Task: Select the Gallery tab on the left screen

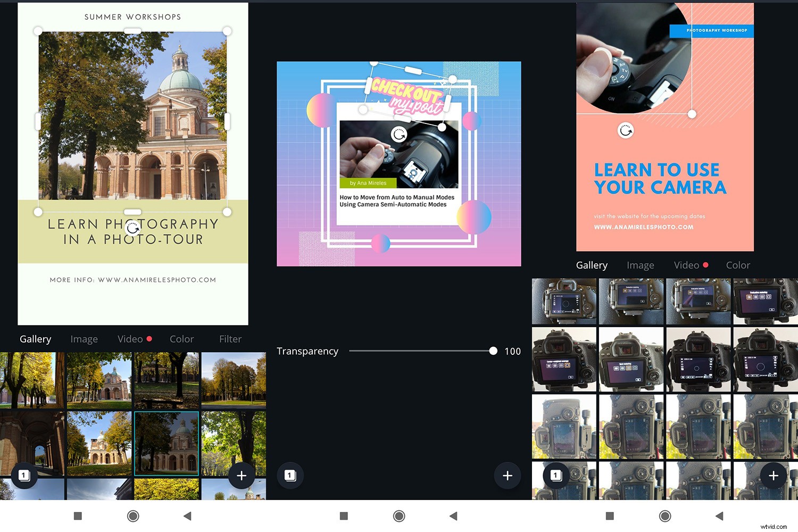Action: point(35,339)
